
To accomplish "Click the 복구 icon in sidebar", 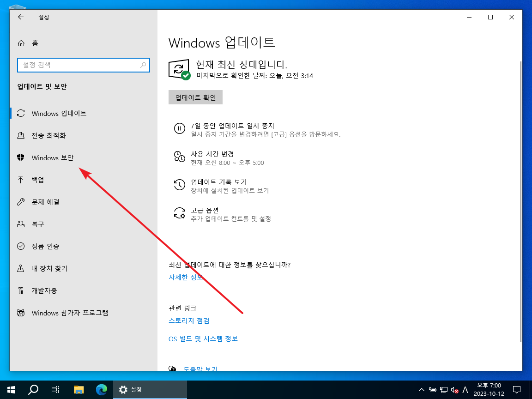I will 21,224.
